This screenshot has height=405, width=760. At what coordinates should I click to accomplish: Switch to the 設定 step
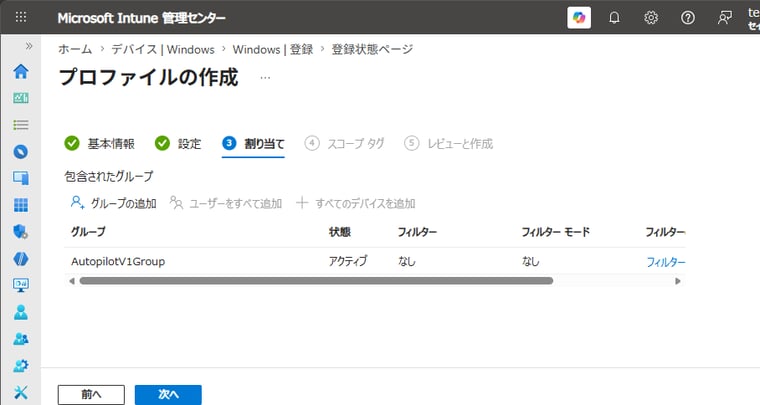click(x=178, y=144)
